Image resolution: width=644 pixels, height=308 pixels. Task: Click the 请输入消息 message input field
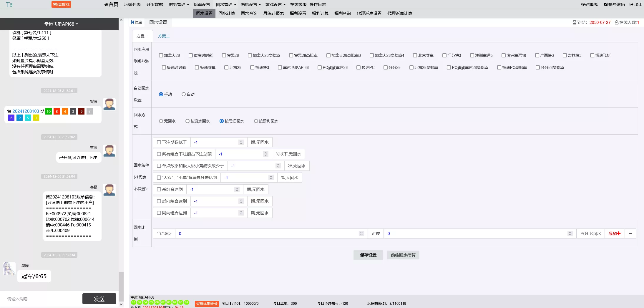(41, 299)
